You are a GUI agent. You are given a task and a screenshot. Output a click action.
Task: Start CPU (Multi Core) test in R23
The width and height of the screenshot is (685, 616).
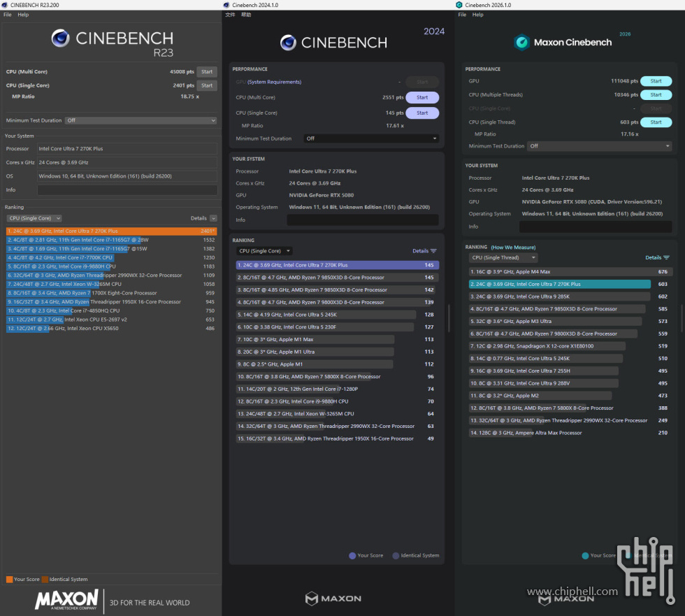point(207,71)
